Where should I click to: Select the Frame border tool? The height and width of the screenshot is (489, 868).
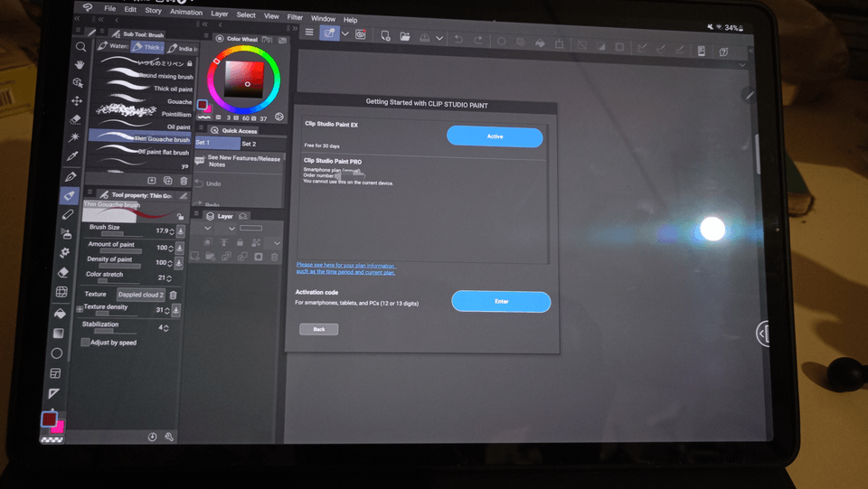point(55,373)
